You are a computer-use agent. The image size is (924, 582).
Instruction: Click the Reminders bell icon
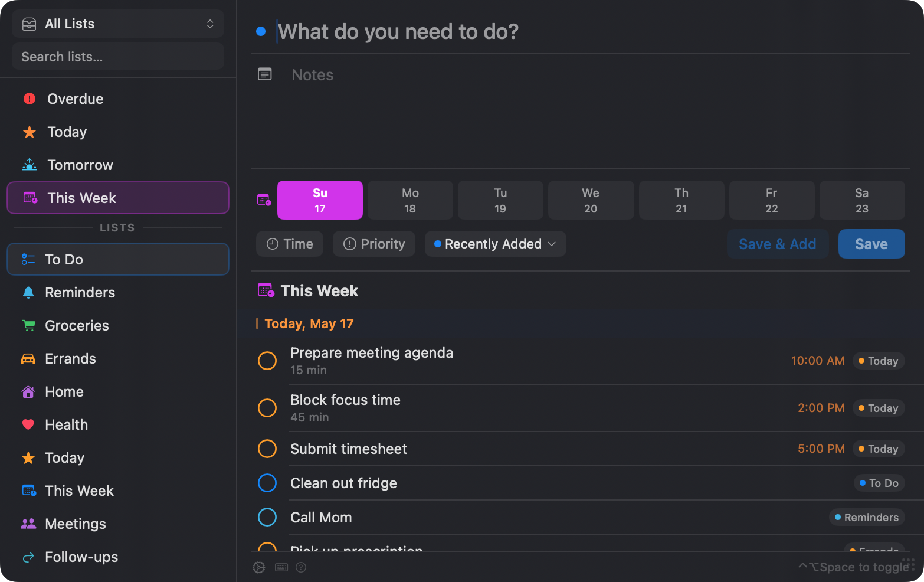coord(28,292)
